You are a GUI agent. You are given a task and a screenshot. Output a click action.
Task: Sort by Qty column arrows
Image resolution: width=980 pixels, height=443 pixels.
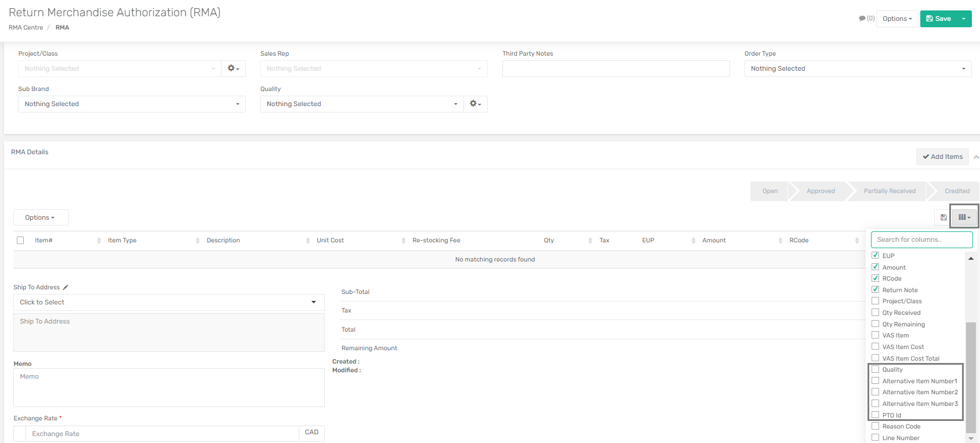[x=590, y=241]
